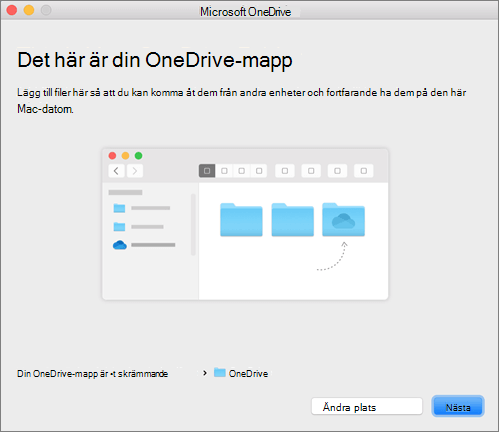Click the Microsoft OneDrive window title
Viewport: 499px width, 432px height.
tap(245, 12)
